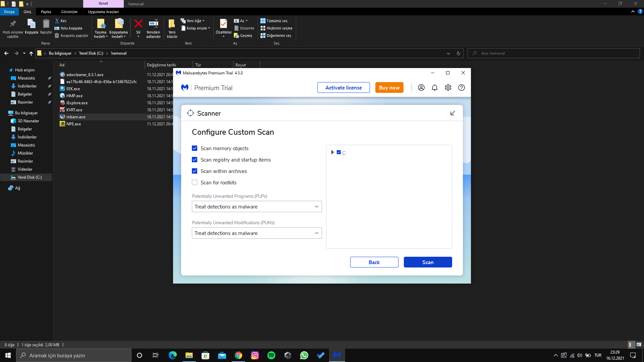The width and height of the screenshot is (644, 362).
Task: Disable Scan within archives option
Action: (195, 171)
